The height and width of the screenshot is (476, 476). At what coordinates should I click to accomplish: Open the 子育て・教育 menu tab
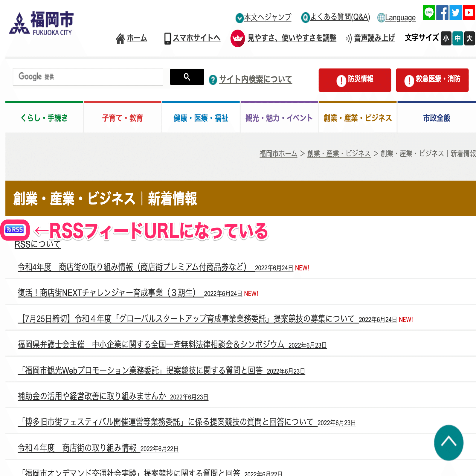(123, 117)
